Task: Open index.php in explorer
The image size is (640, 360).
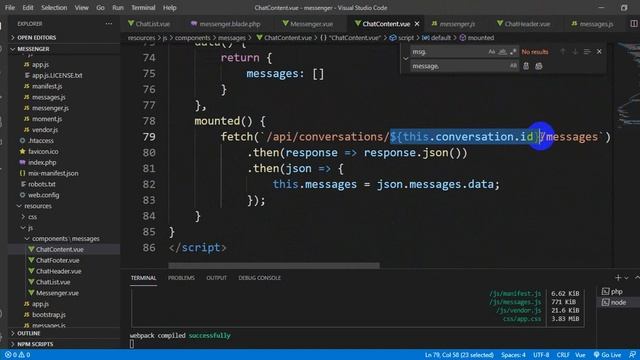Action: (x=42, y=162)
